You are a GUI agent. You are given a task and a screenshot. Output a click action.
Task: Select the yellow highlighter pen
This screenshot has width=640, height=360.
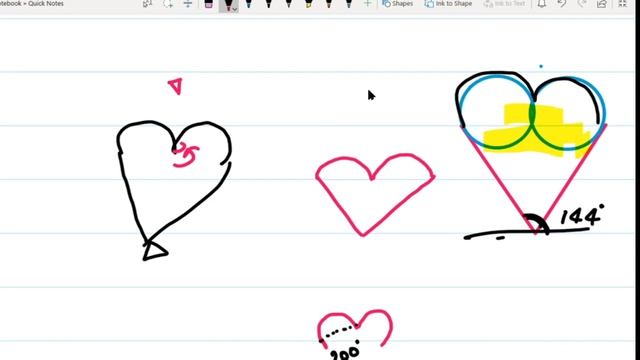pyautogui.click(x=309, y=4)
